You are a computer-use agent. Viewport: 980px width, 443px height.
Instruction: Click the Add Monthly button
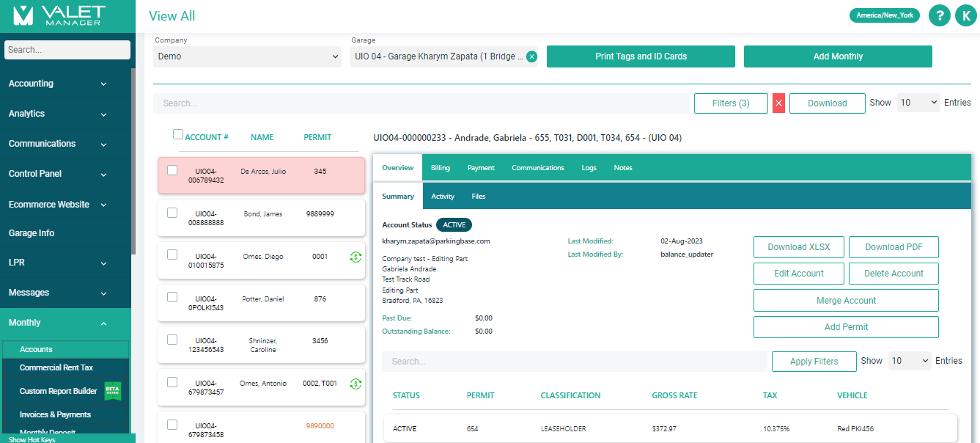[x=838, y=56]
